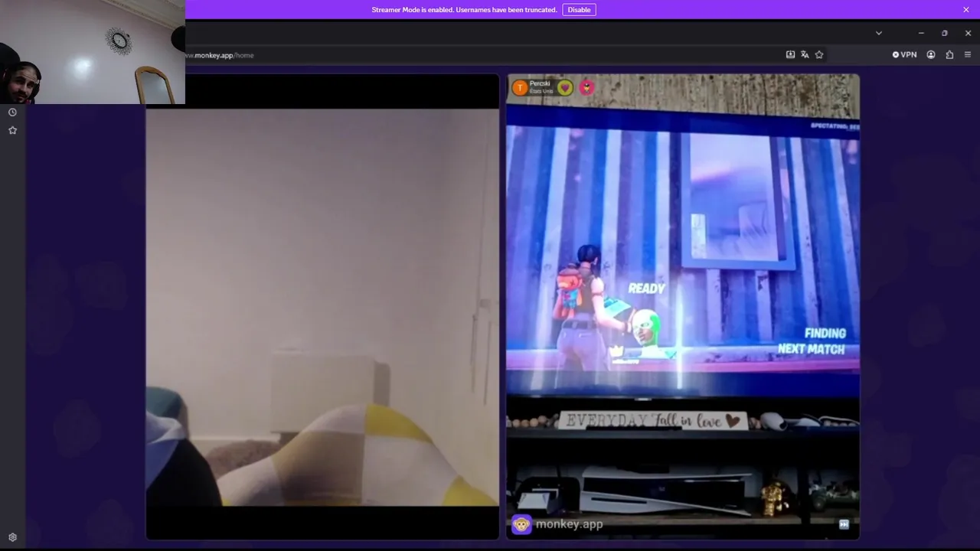The width and height of the screenshot is (980, 551).
Task: Toggle the VPN button
Action: coord(904,54)
